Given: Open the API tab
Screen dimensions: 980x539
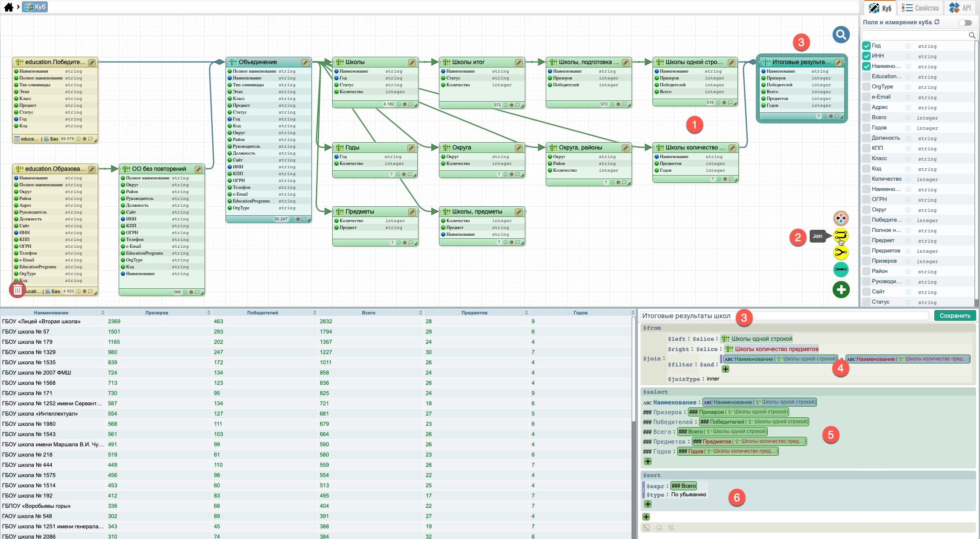Looking at the screenshot, I should 960,8.
